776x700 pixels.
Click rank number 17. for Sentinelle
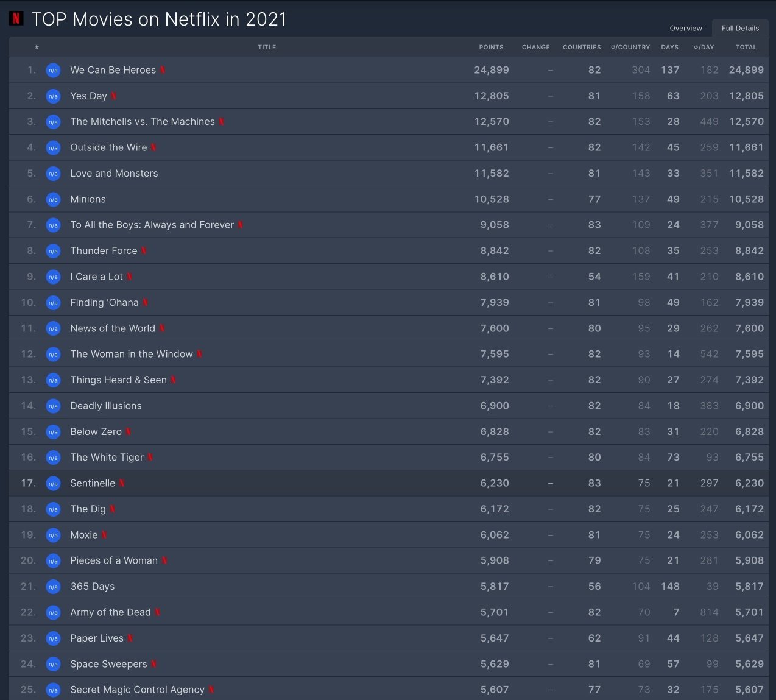pyautogui.click(x=29, y=483)
